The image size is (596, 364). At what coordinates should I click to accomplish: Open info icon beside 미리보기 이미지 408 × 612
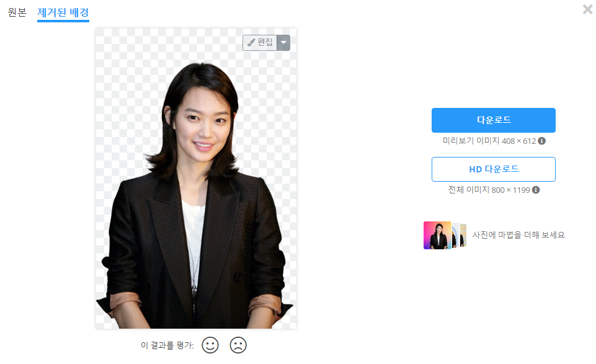point(542,141)
